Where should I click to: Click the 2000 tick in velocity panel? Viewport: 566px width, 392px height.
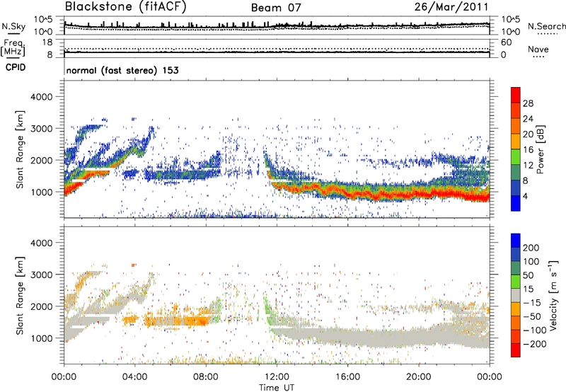point(41,306)
